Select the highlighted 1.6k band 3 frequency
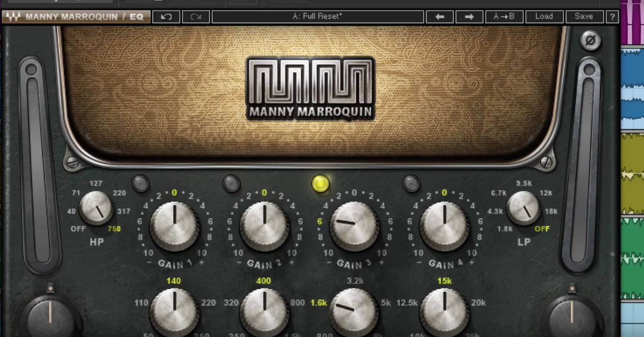The height and width of the screenshot is (337, 644). 319,303
